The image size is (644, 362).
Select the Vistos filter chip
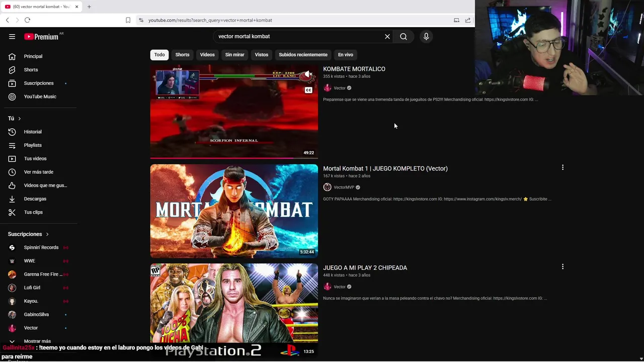pyautogui.click(x=262, y=54)
